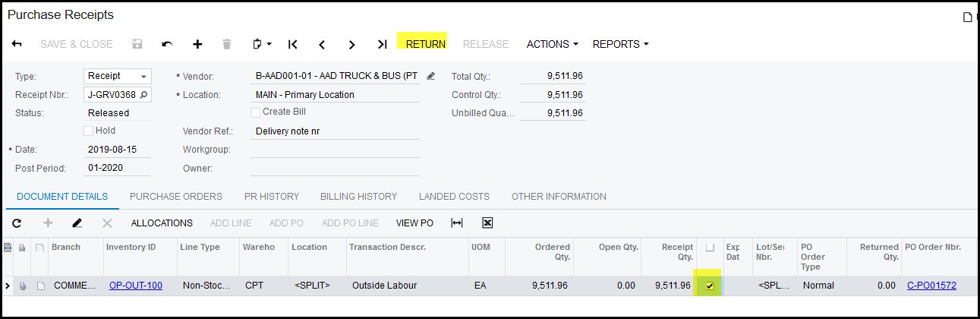Tick the Hold checkbox
This screenshot has width=980, height=319.
click(88, 131)
